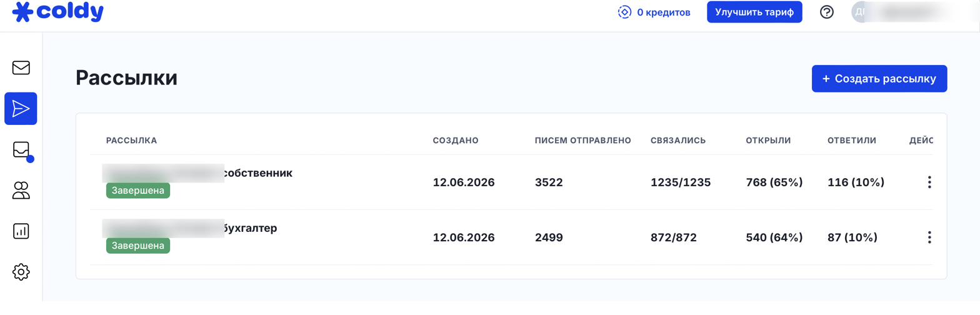980x315 pixels.
Task: Click the Создать рассылку button
Action: tap(879, 79)
